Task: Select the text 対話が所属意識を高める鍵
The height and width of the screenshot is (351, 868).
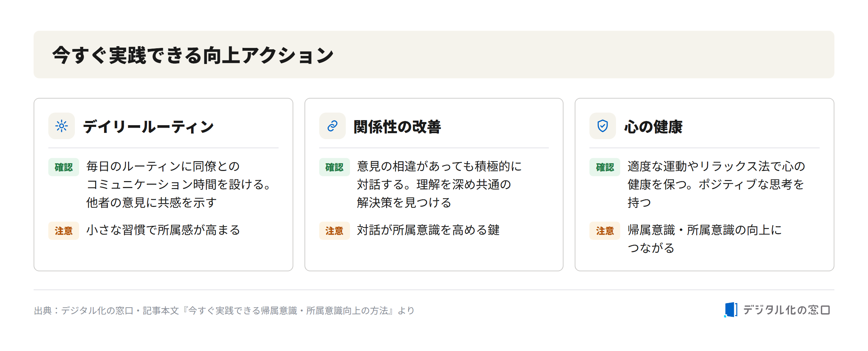Action: [x=428, y=230]
